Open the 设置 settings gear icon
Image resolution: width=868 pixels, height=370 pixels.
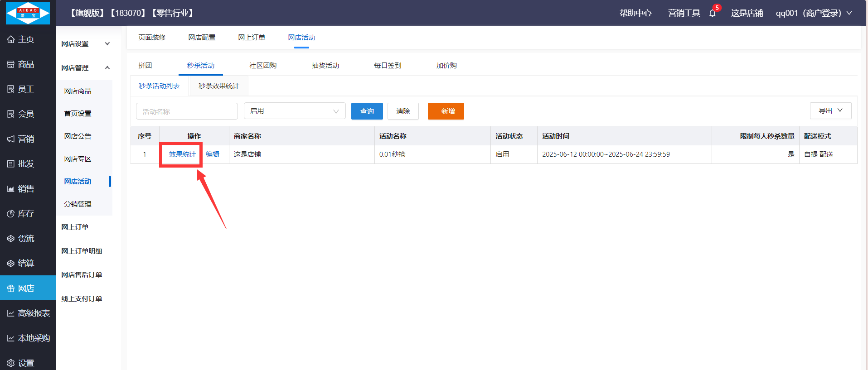[x=11, y=363]
